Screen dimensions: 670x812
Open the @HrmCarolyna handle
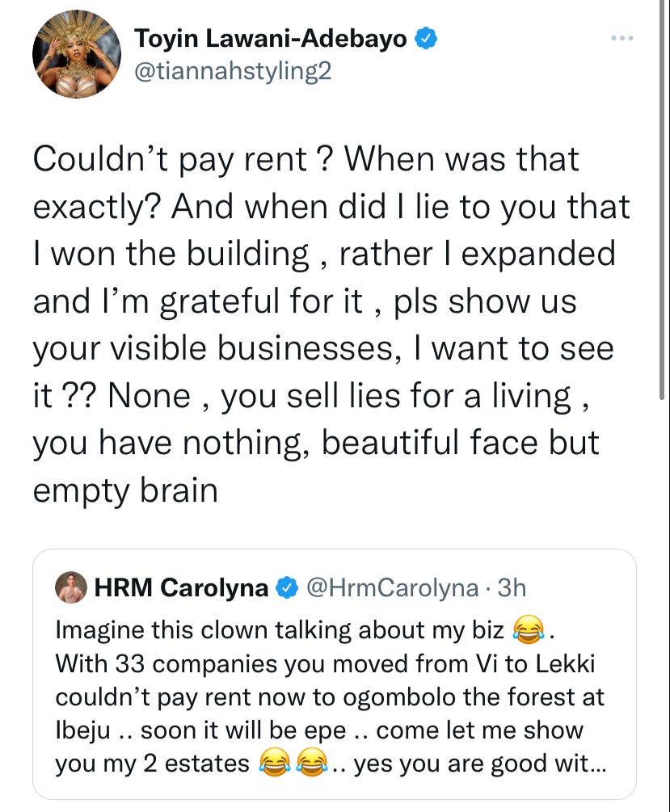(392, 587)
